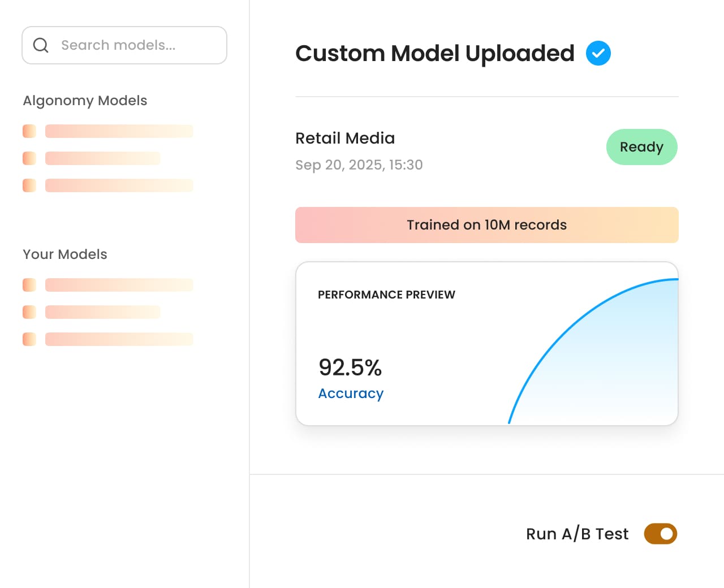Click the Search models input field

[x=133, y=45]
